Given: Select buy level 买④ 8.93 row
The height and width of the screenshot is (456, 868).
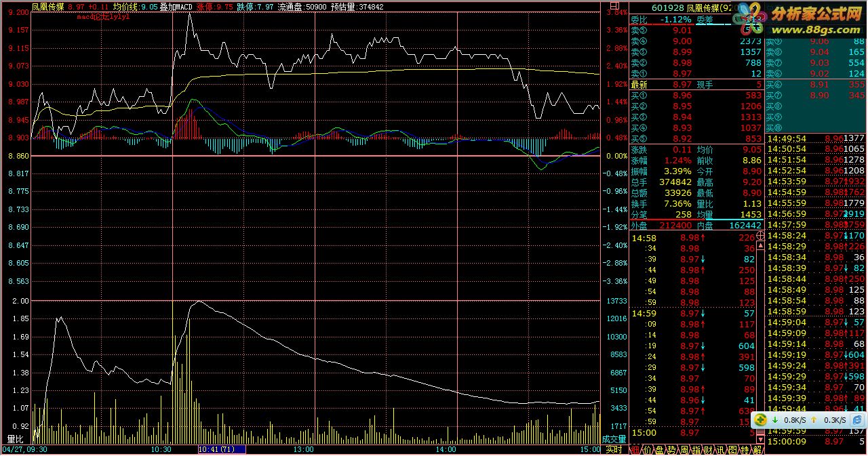Looking at the screenshot, I should coord(696,128).
